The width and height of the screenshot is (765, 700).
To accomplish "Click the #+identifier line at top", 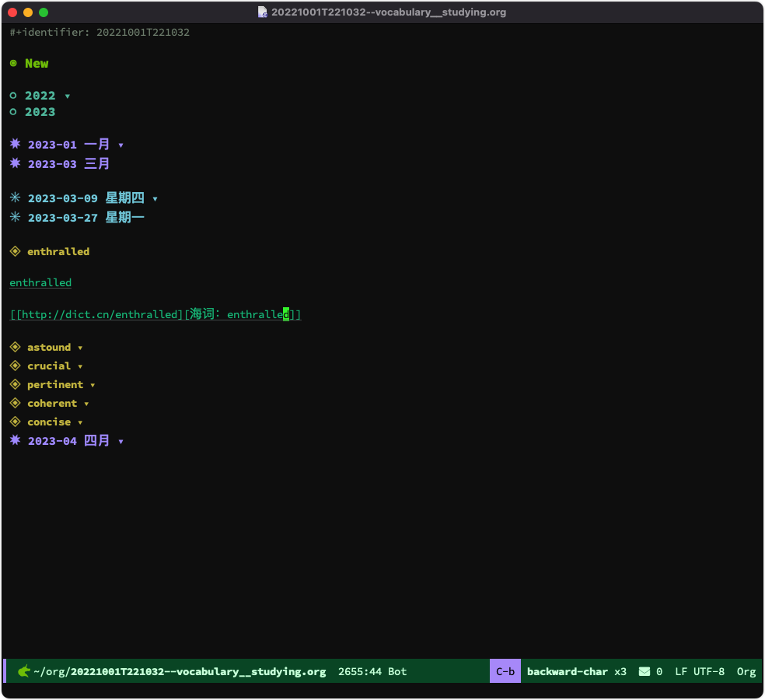I will (100, 32).
